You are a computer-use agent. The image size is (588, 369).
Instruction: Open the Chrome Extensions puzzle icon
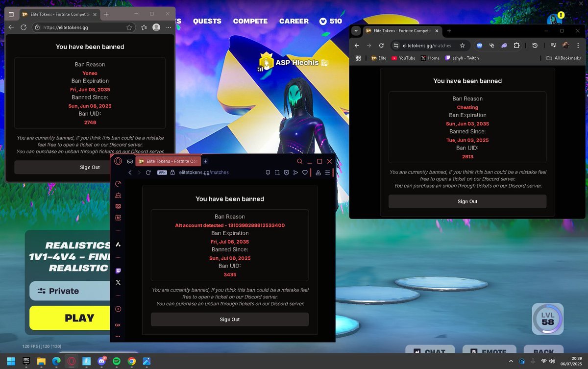coord(516,46)
